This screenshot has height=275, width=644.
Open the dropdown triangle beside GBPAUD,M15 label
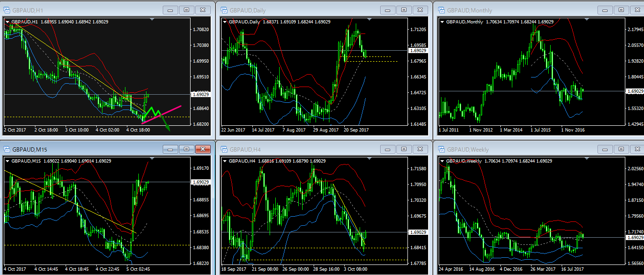(7, 161)
